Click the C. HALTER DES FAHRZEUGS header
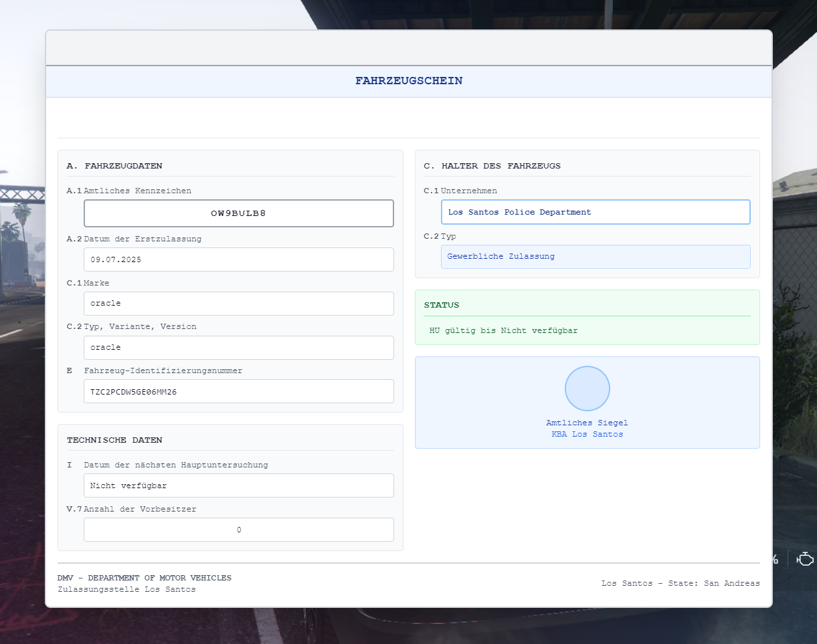Image resolution: width=817 pixels, height=644 pixels. click(492, 166)
